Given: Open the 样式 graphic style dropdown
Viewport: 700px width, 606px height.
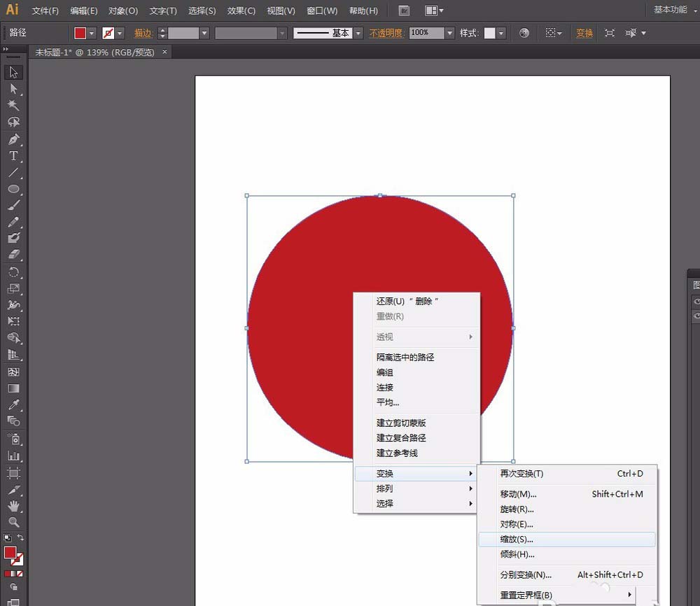Looking at the screenshot, I should [x=501, y=33].
